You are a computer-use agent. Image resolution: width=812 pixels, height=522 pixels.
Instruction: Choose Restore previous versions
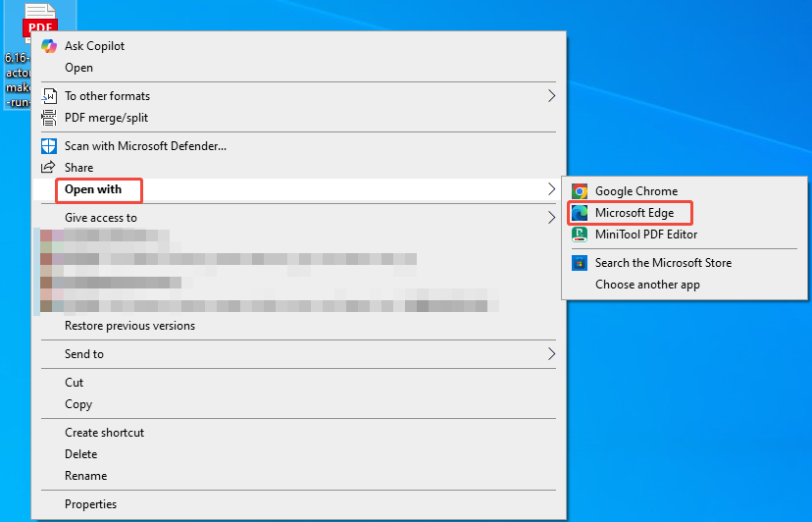(298, 326)
